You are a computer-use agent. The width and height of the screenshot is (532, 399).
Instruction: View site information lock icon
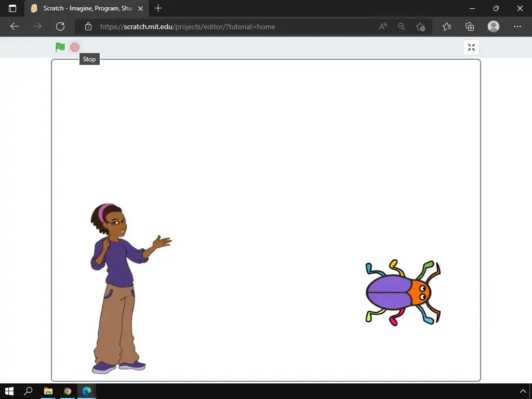coord(88,26)
